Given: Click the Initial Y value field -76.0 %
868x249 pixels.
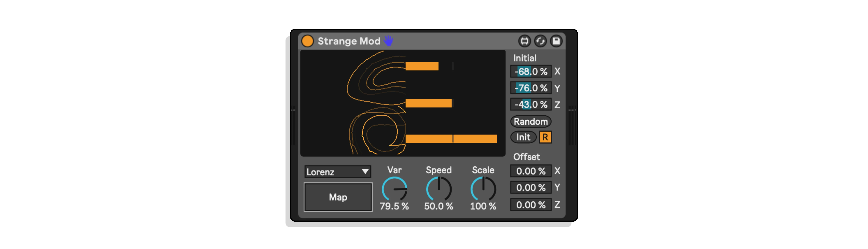Looking at the screenshot, I should 531,88.
